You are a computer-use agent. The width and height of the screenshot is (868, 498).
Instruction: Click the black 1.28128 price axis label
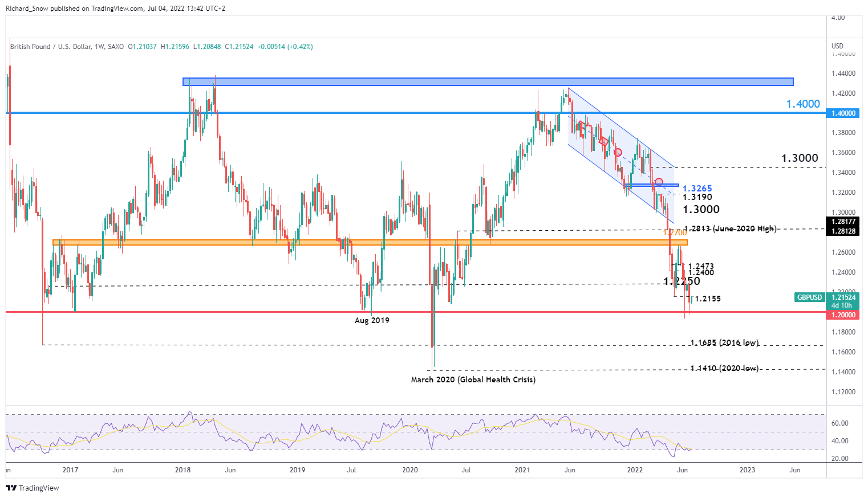842,231
